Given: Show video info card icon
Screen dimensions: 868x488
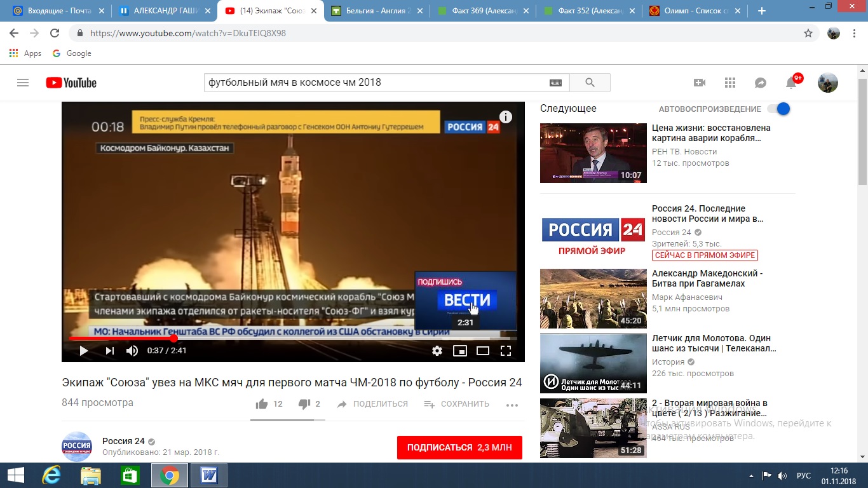Looking at the screenshot, I should [x=506, y=117].
